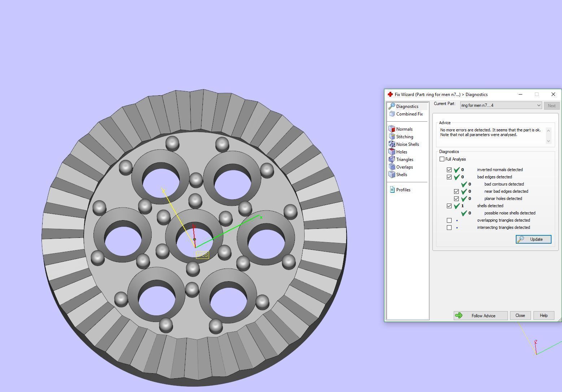
Task: Open Help for the Fix Wizard
Action: click(544, 315)
